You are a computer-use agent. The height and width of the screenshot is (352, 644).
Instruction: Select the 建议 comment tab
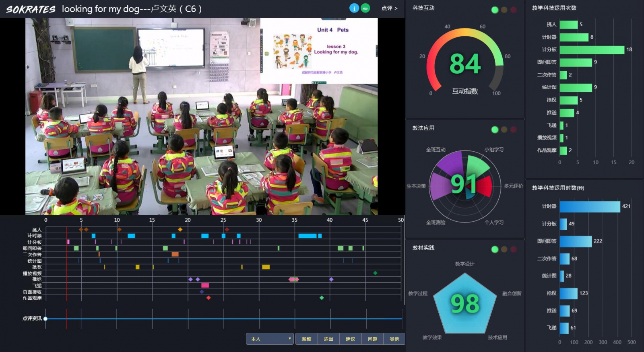pyautogui.click(x=350, y=339)
